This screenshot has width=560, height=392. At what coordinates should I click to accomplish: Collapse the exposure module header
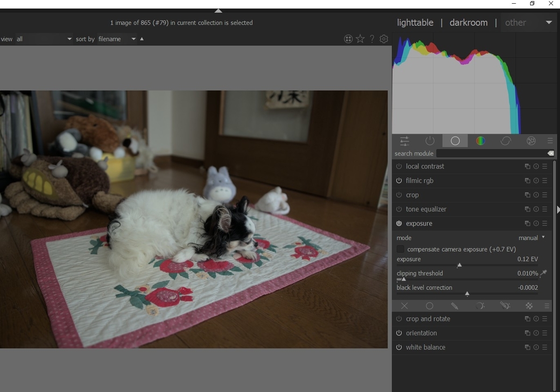pos(419,224)
